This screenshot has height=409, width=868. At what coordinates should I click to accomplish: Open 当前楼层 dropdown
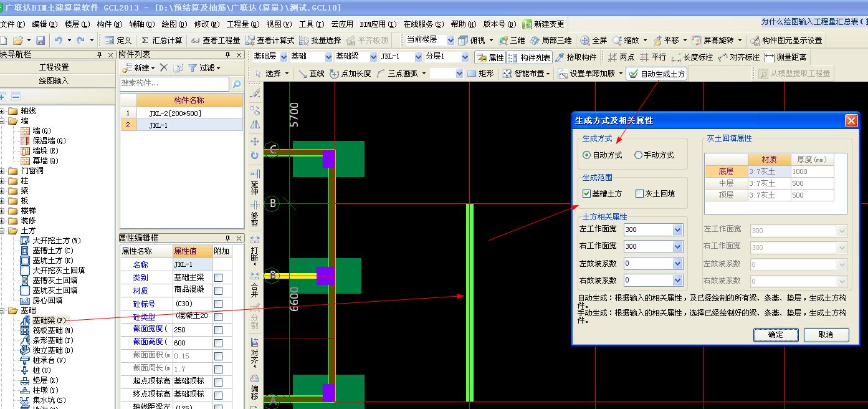tap(449, 40)
